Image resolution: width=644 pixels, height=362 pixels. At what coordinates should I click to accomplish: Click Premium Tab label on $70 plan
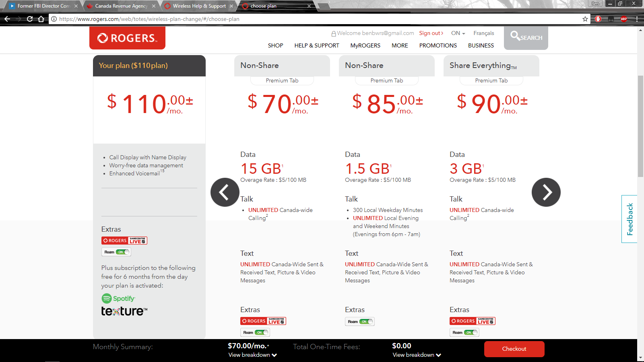click(282, 80)
